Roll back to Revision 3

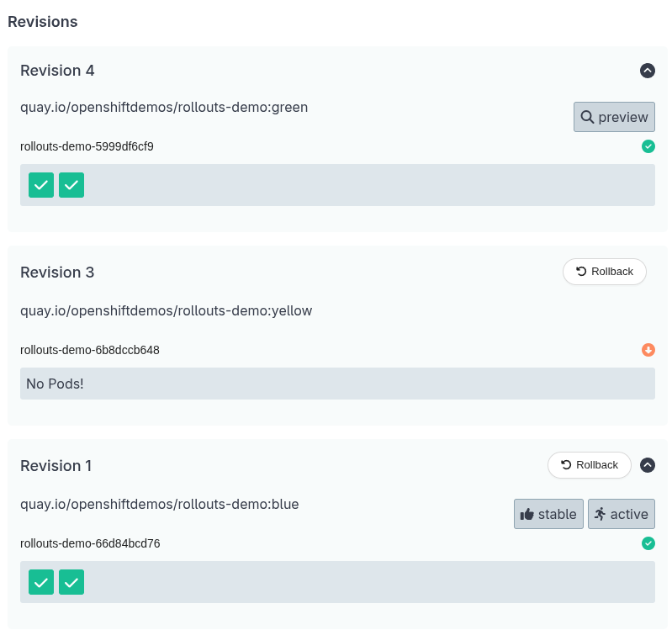[x=604, y=272]
